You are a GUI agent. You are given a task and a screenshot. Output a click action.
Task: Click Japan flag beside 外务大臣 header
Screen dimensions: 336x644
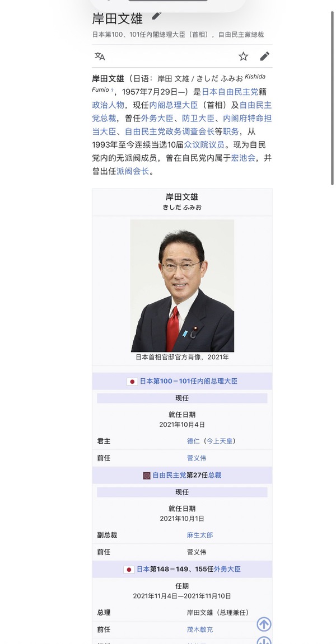click(x=129, y=570)
